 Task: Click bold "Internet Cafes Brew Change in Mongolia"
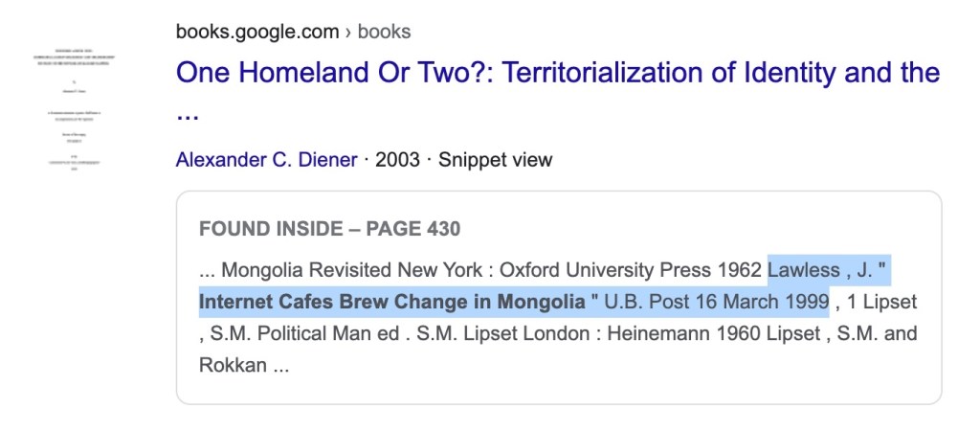tap(391, 302)
